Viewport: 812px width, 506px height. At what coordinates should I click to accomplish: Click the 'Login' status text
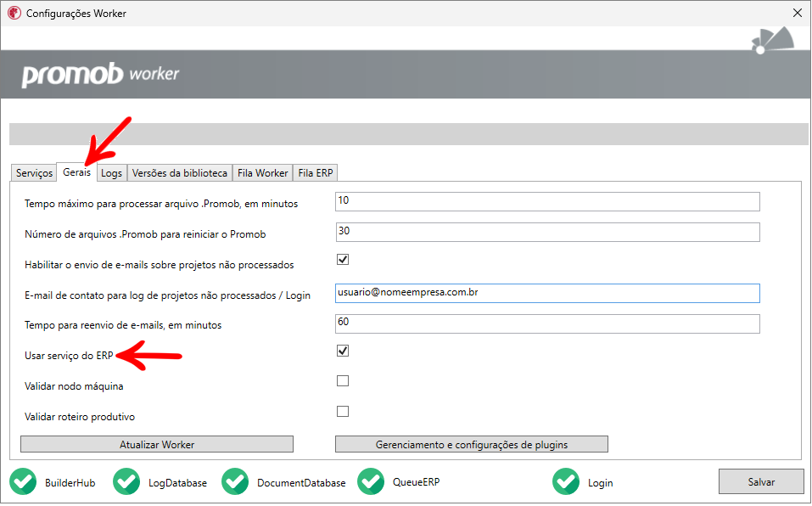point(600,483)
